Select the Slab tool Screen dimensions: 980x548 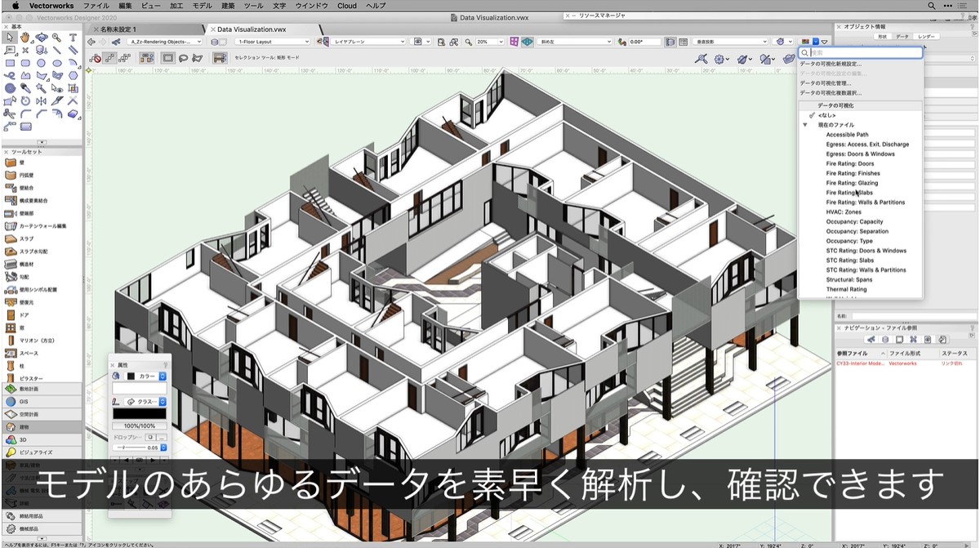tap(41, 238)
